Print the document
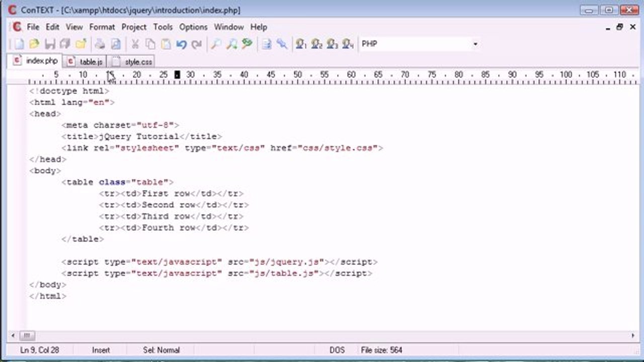 click(100, 44)
